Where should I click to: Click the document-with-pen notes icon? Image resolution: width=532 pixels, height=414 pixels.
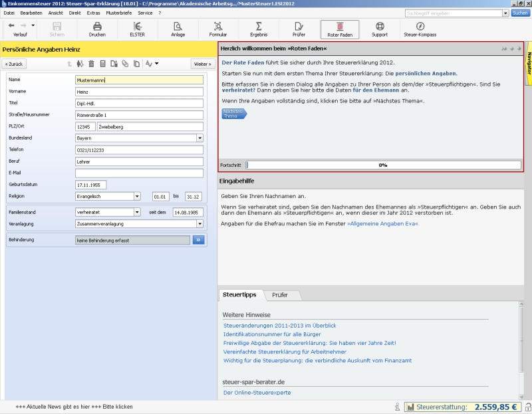(x=114, y=64)
